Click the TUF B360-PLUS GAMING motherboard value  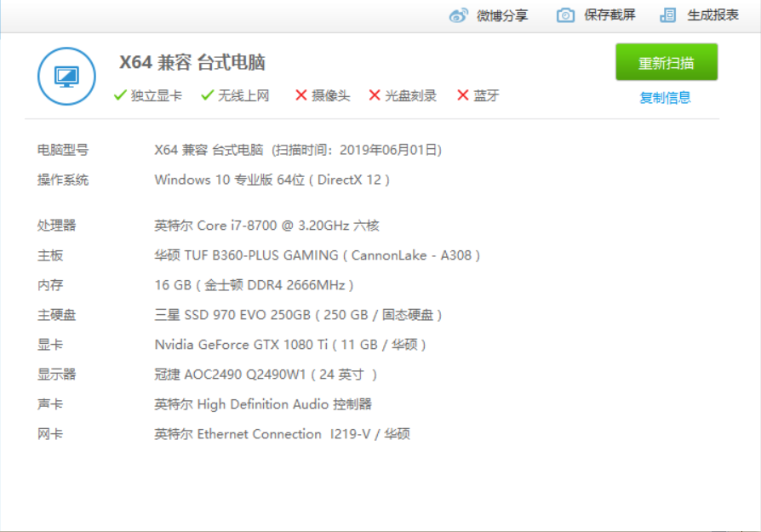point(317,255)
